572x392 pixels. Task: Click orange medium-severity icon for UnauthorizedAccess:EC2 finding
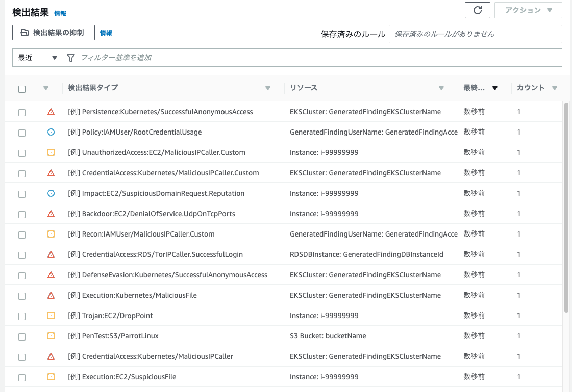pyautogui.click(x=51, y=152)
